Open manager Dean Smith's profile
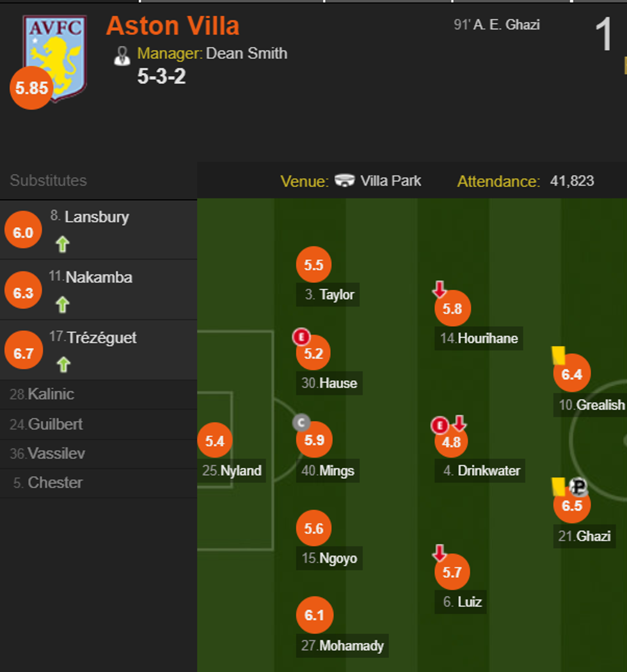The height and width of the screenshot is (672, 627). [x=246, y=53]
